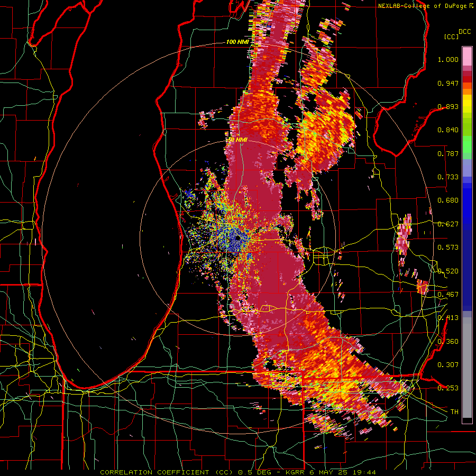Screen dimensions: 476x476
Task: Click the 0.573 scale value
Action: coord(448,248)
